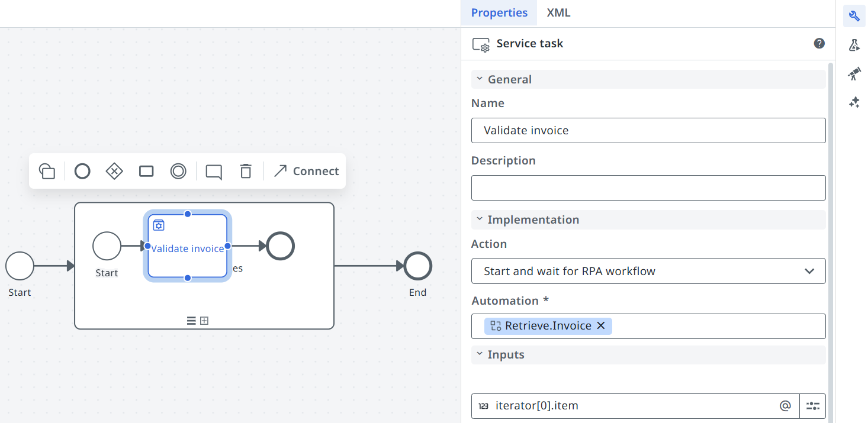Click the bottom connection handle of Validate invoice

tap(188, 278)
